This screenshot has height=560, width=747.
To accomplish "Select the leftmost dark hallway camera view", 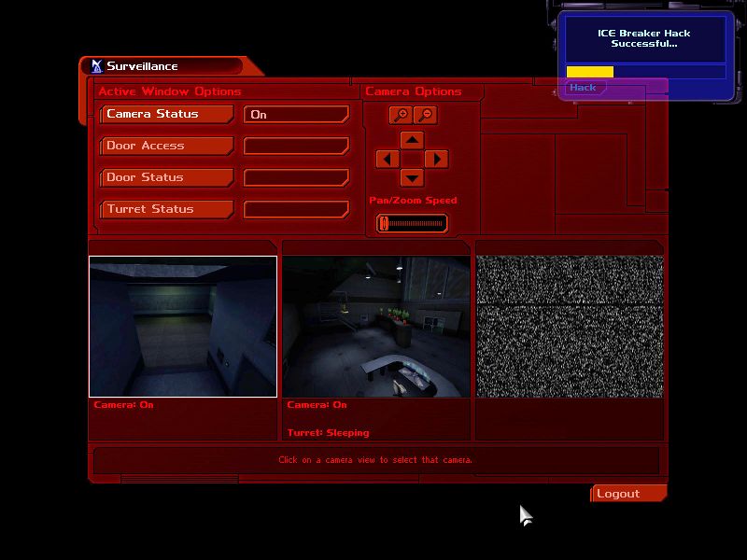I will pos(183,326).
